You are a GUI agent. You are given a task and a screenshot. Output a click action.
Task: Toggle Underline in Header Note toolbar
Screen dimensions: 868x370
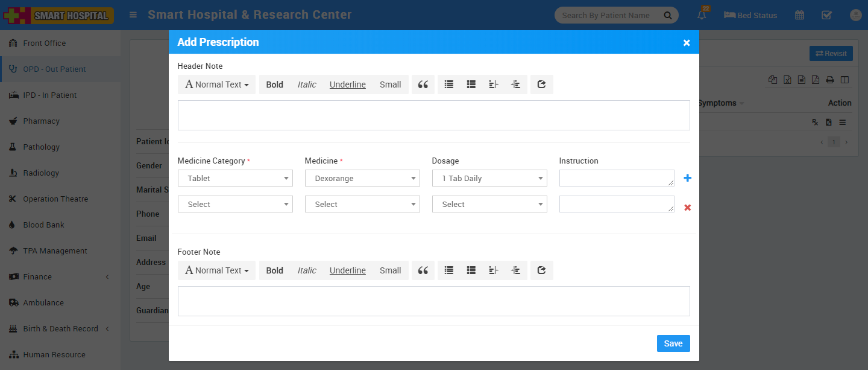click(x=347, y=85)
